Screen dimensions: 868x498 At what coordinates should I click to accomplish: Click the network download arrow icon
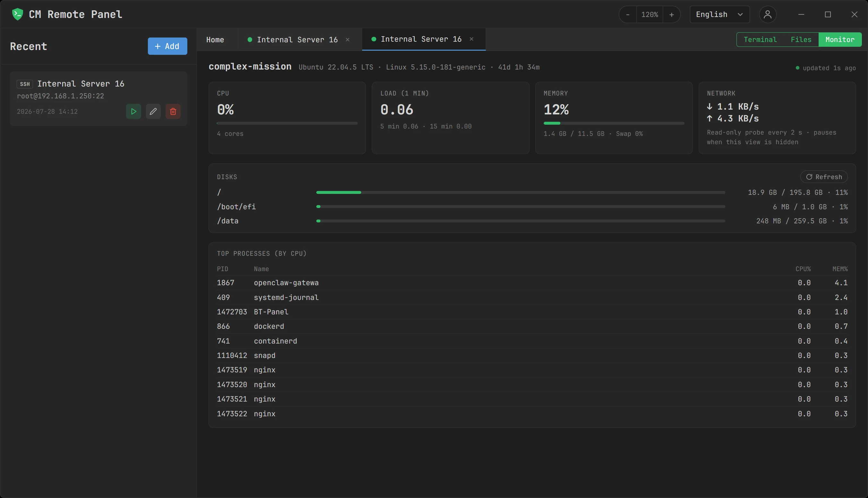pyautogui.click(x=710, y=107)
